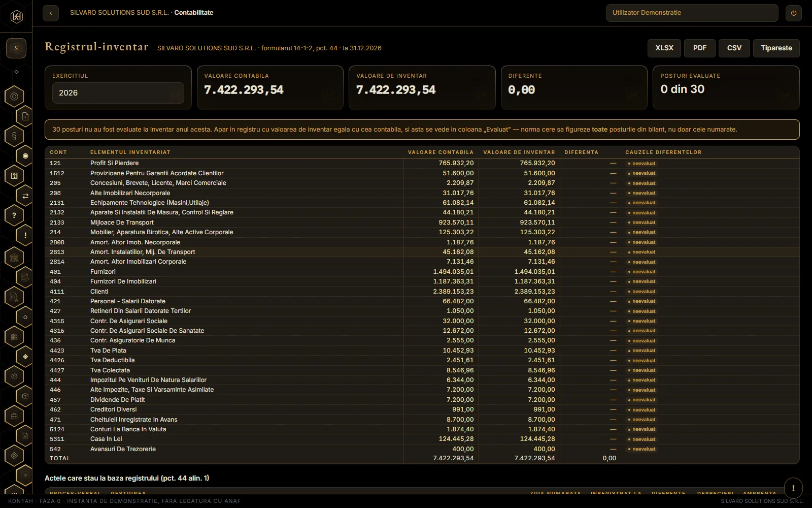Click the SILVARO SOLUTIONS SUD S.R.L. breadcrumb
This screenshot has width=812, height=508.
coord(119,13)
